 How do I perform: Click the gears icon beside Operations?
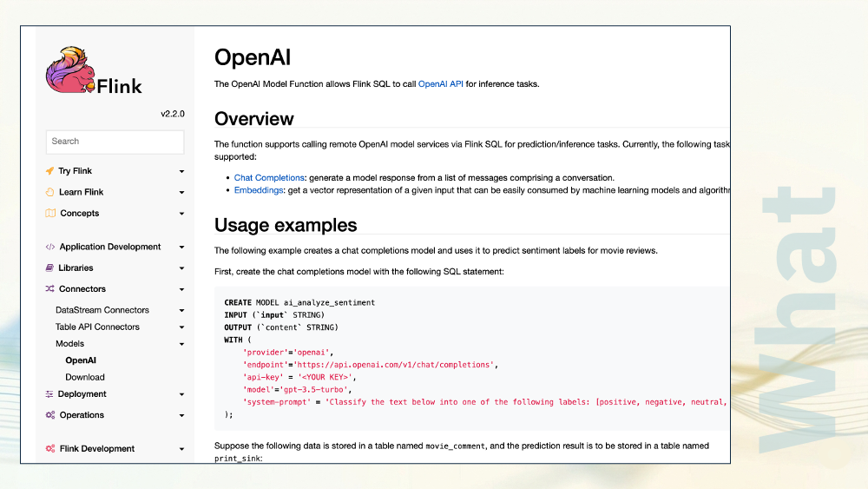pos(50,415)
